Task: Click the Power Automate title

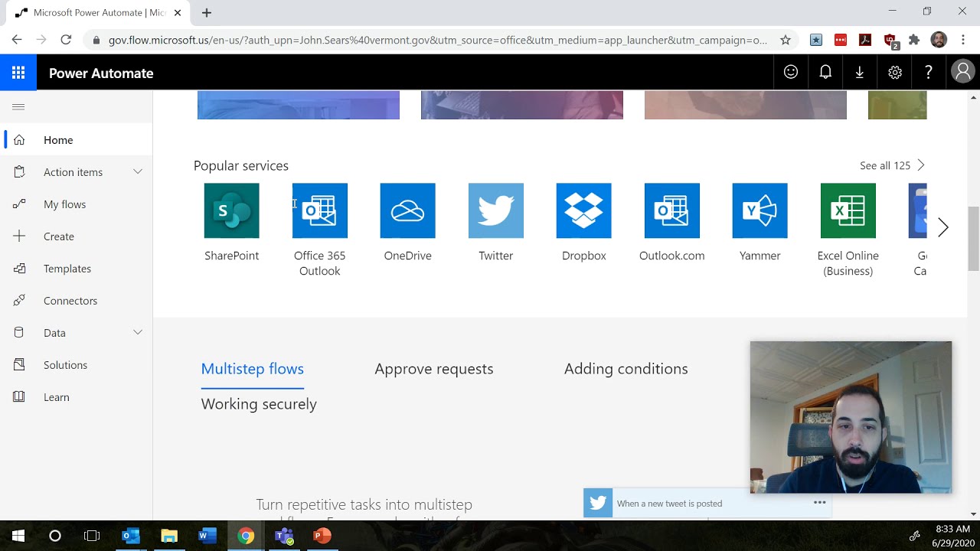Action: (101, 73)
